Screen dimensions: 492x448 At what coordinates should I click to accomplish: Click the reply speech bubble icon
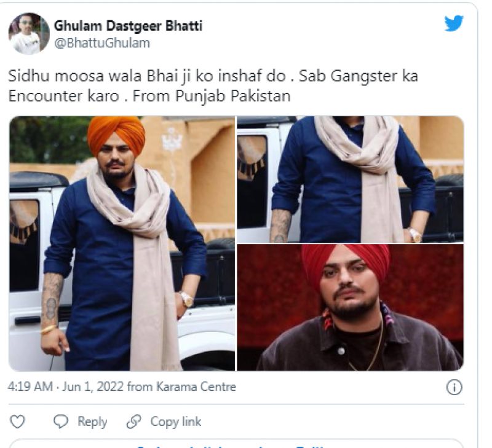60,422
